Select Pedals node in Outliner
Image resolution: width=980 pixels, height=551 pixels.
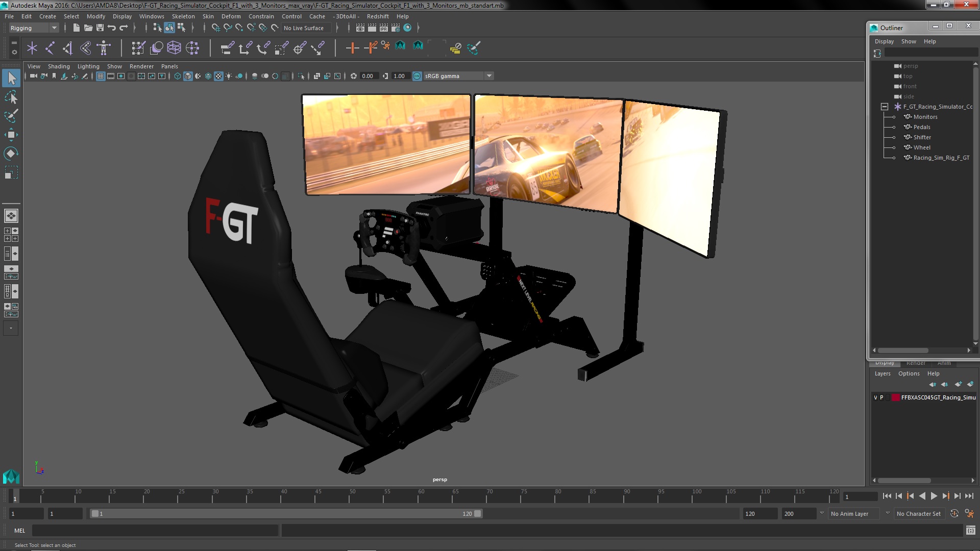pyautogui.click(x=922, y=127)
